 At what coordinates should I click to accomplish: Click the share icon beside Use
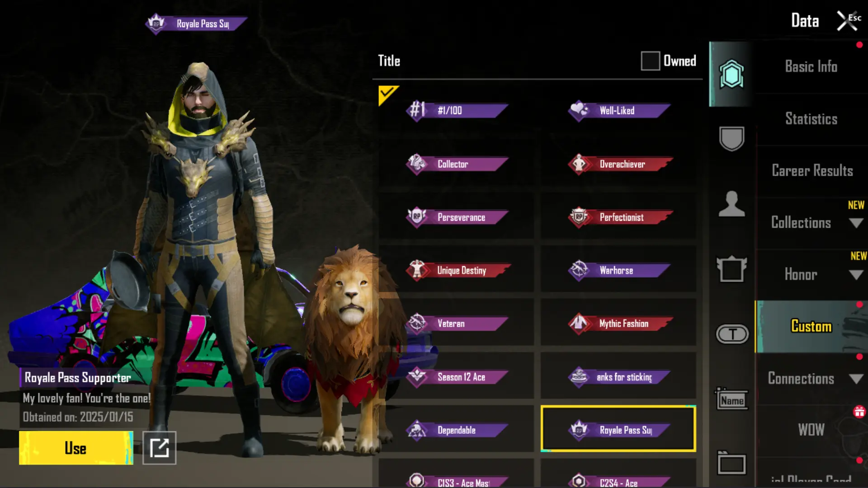point(159,448)
